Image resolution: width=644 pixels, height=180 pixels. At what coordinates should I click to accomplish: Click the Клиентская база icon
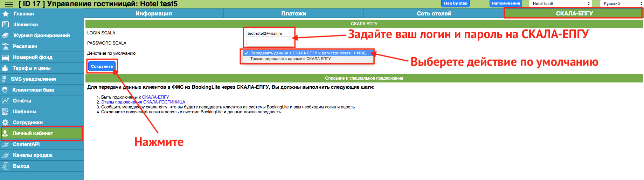5,90
